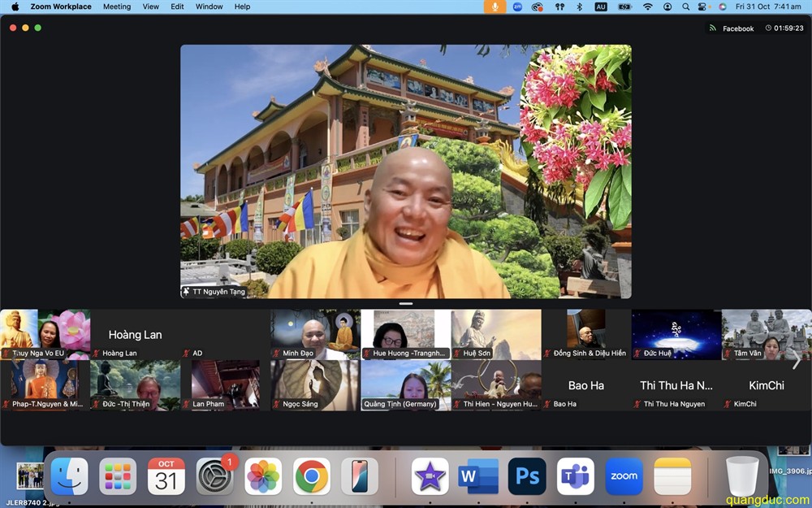Open the AirPods audio status icon

click(x=559, y=7)
